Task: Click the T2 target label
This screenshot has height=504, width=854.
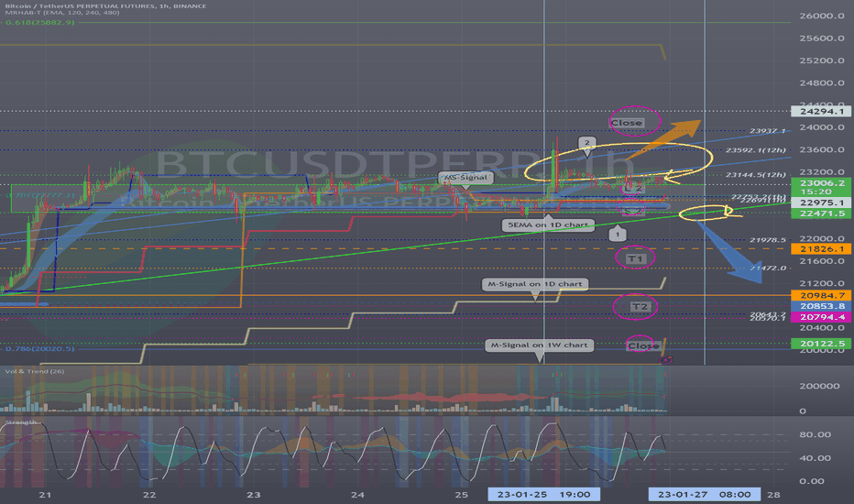Action: [x=640, y=307]
